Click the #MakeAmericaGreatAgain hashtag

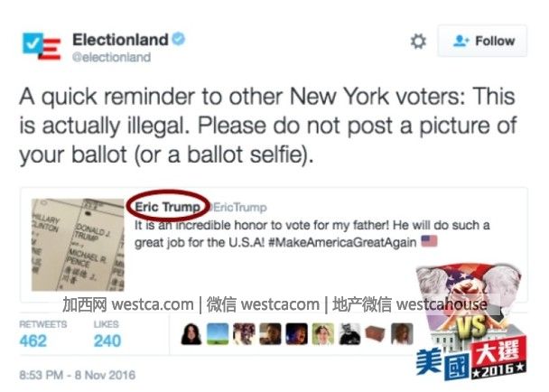pyautogui.click(x=342, y=242)
